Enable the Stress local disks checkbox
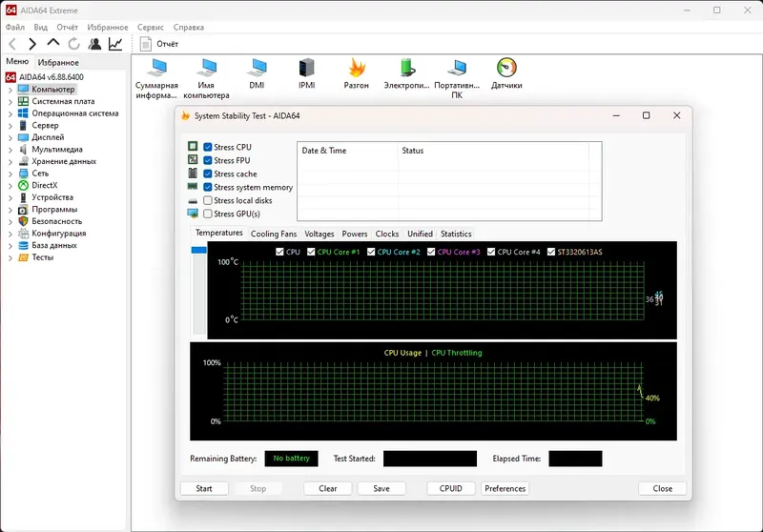This screenshot has height=532, width=763. 208,201
